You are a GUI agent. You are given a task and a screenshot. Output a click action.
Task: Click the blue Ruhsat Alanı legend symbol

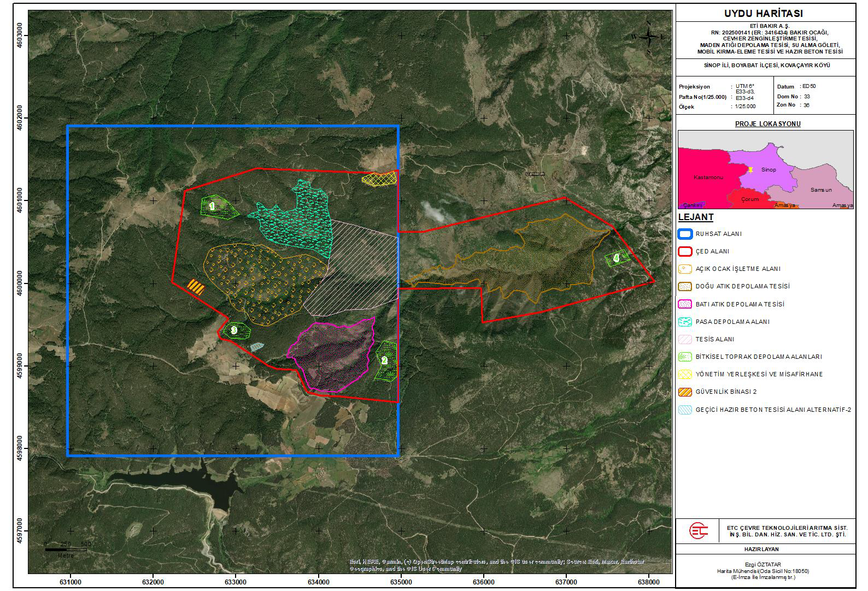(x=685, y=234)
